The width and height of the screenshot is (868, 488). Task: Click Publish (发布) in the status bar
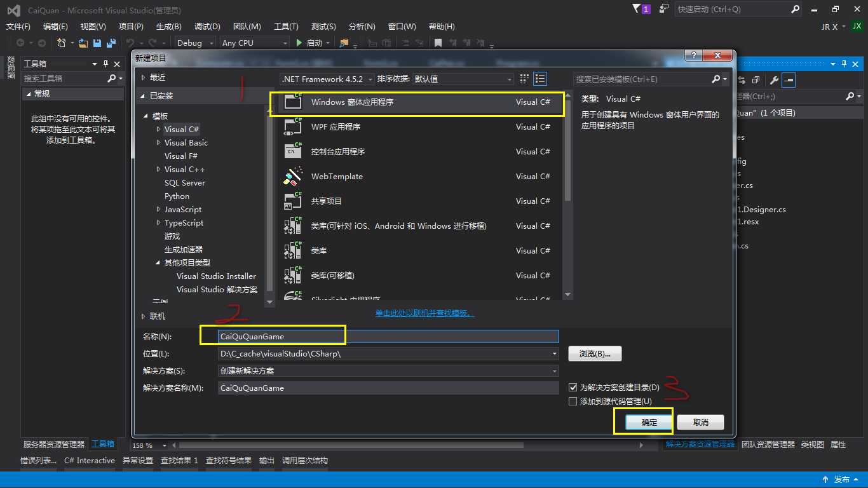tap(842, 480)
